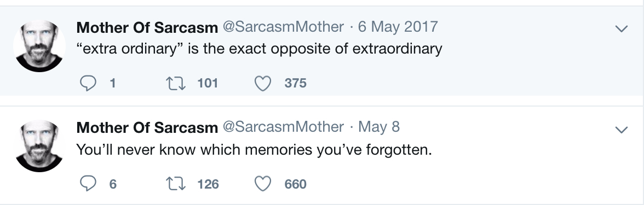Screen dimensions: 644x205
Task: Open @SarcasmMother handle in first tweet
Action: tap(284, 27)
